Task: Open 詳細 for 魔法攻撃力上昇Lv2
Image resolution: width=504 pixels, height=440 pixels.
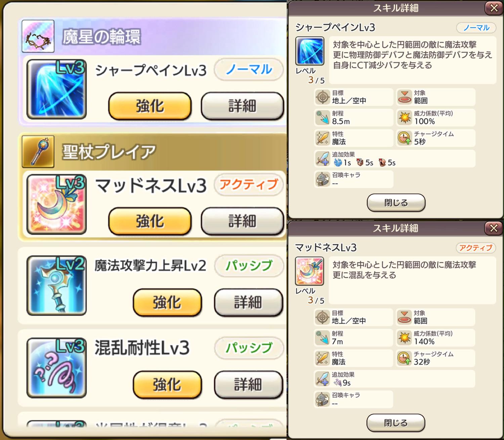Action: point(248,303)
